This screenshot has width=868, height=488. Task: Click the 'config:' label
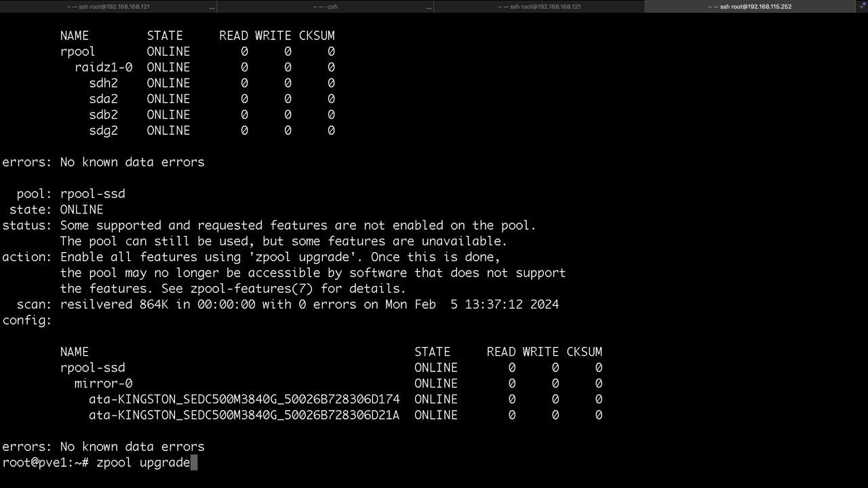[x=27, y=321]
